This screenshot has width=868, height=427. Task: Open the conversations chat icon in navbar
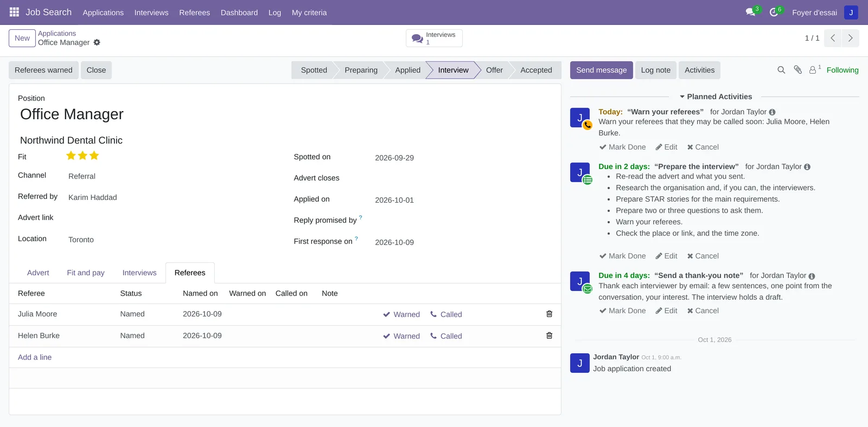pyautogui.click(x=751, y=12)
